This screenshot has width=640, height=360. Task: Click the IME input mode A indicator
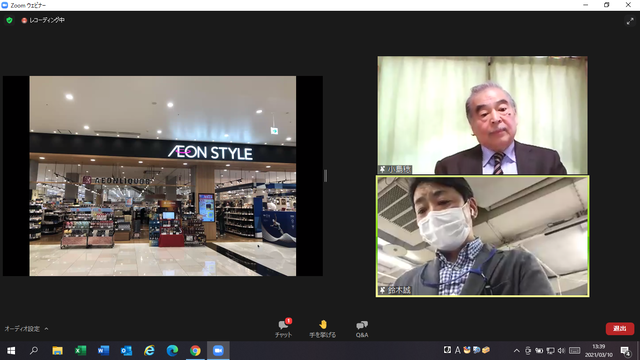tap(458, 350)
